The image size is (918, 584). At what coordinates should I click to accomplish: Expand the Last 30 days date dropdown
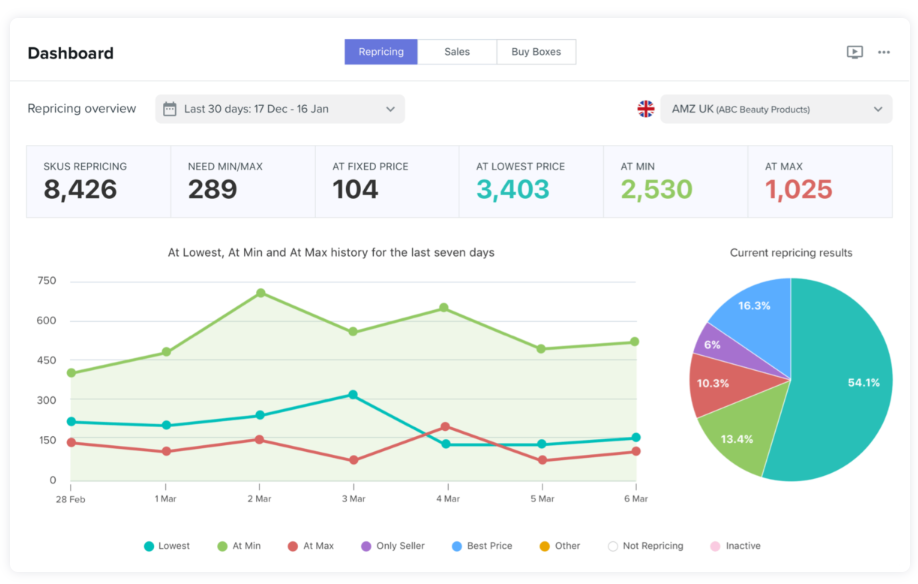tap(280, 109)
